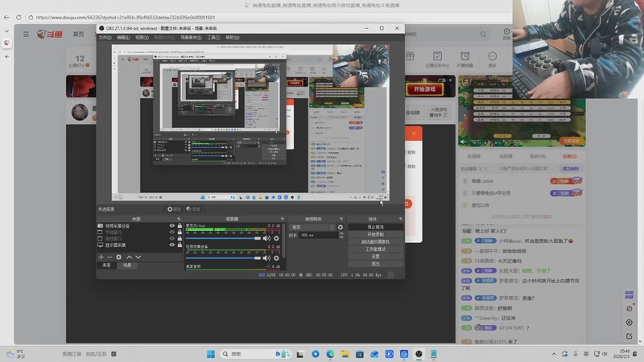Open OBS 帮助 menu
644x362 pixels.
pos(233,37)
